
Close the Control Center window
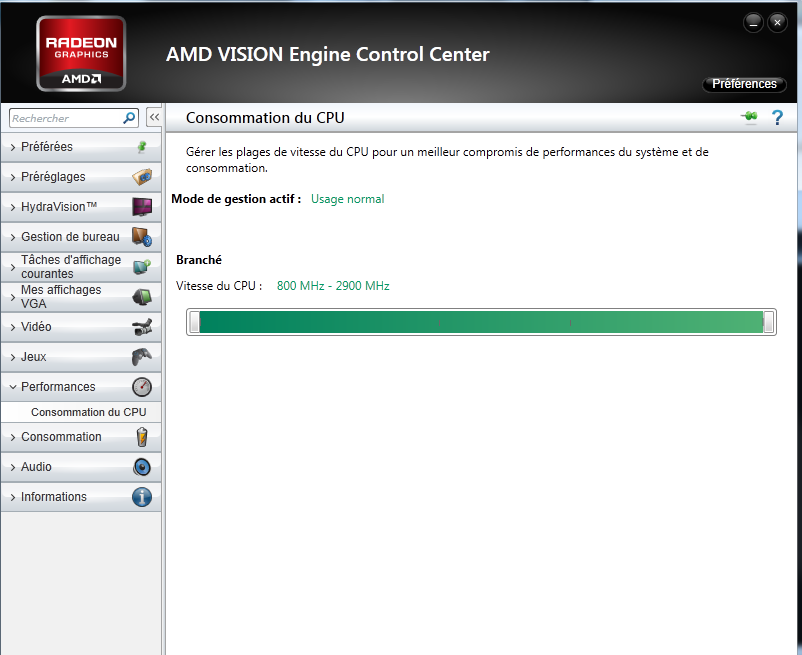click(777, 22)
